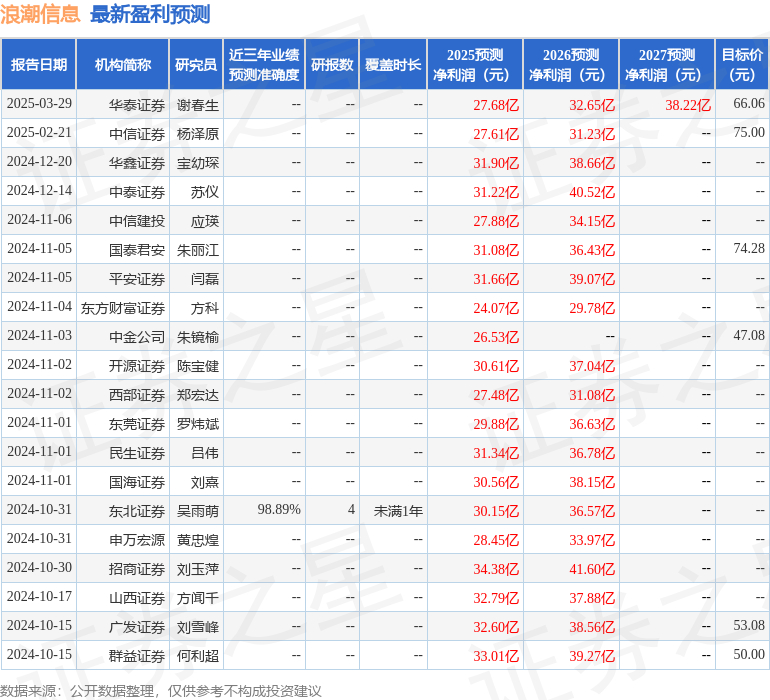
Task: Click the 24.07亿 forecast in 东方财富证券 row
Action: pos(496,308)
